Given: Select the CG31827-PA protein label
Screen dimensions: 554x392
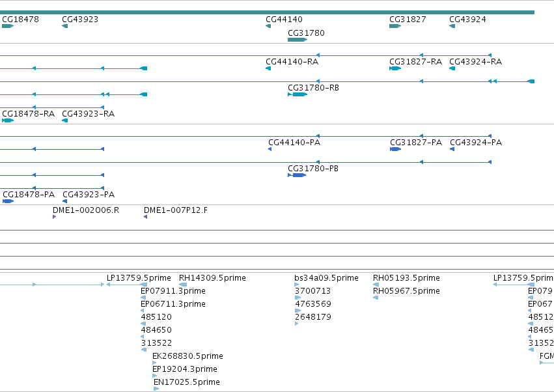Looking at the screenshot, I should point(416,143).
